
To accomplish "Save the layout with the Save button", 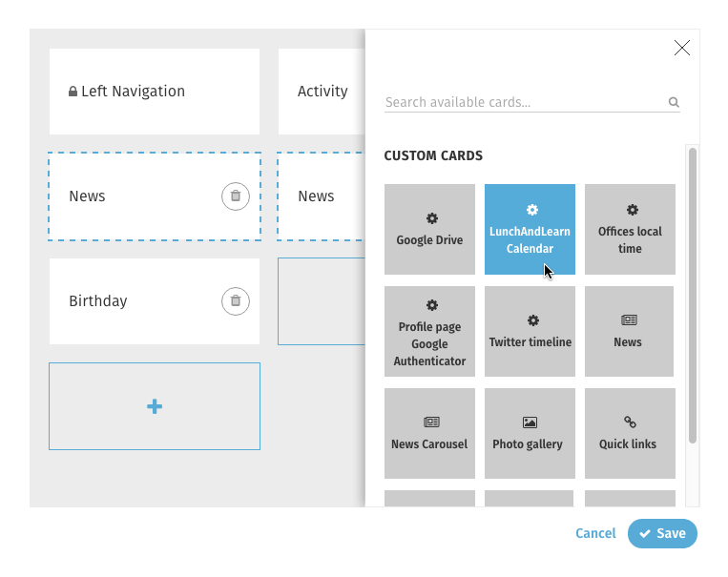I will click(662, 533).
